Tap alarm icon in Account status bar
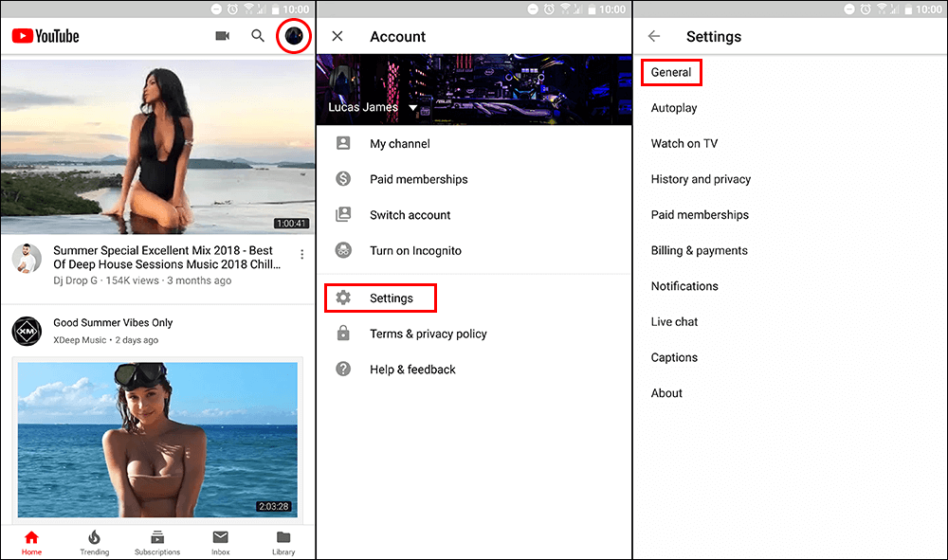Viewport: 948px width, 560px height. click(549, 9)
